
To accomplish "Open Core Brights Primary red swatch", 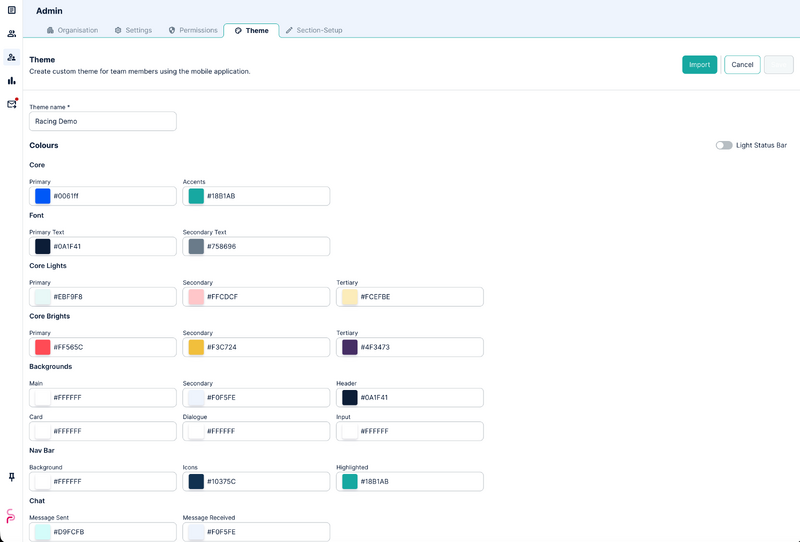I will pyautogui.click(x=43, y=347).
